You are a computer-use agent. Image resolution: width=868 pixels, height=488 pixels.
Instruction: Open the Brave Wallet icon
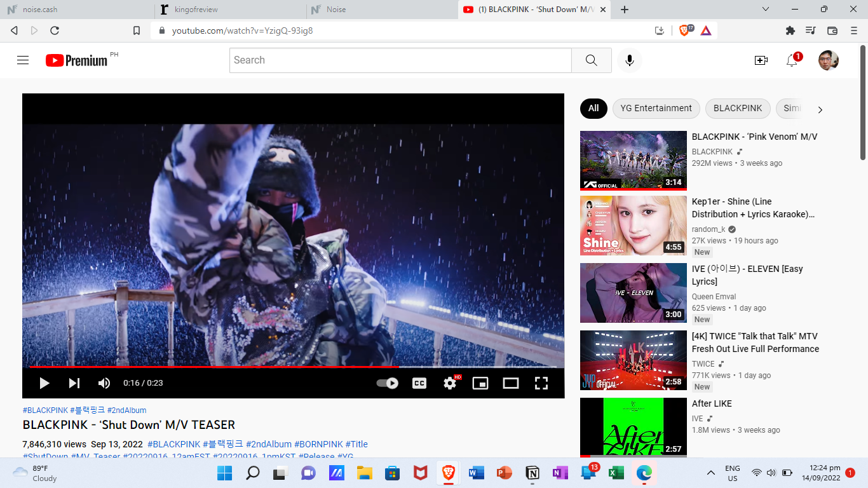(x=832, y=30)
